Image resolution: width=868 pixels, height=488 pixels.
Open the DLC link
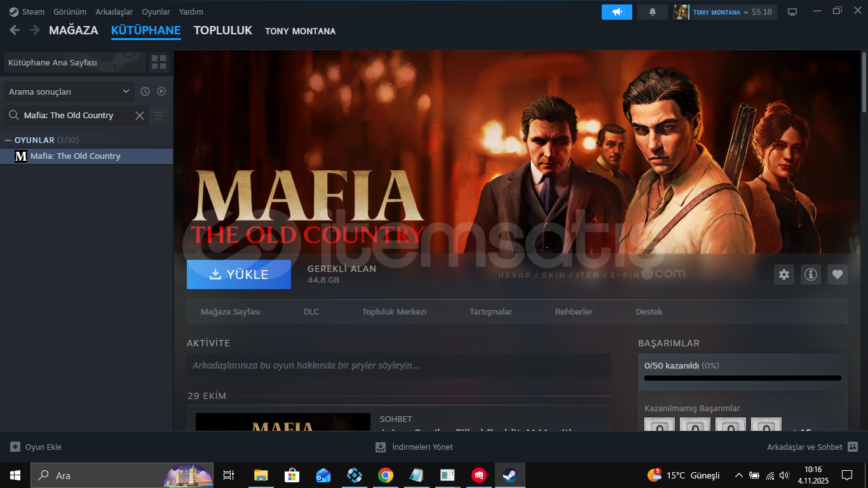pos(311,312)
